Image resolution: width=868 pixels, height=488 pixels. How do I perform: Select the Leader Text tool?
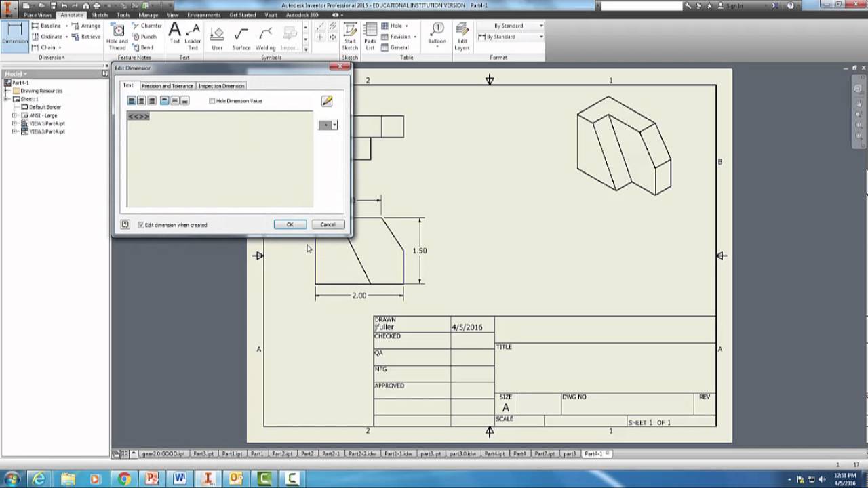(193, 37)
